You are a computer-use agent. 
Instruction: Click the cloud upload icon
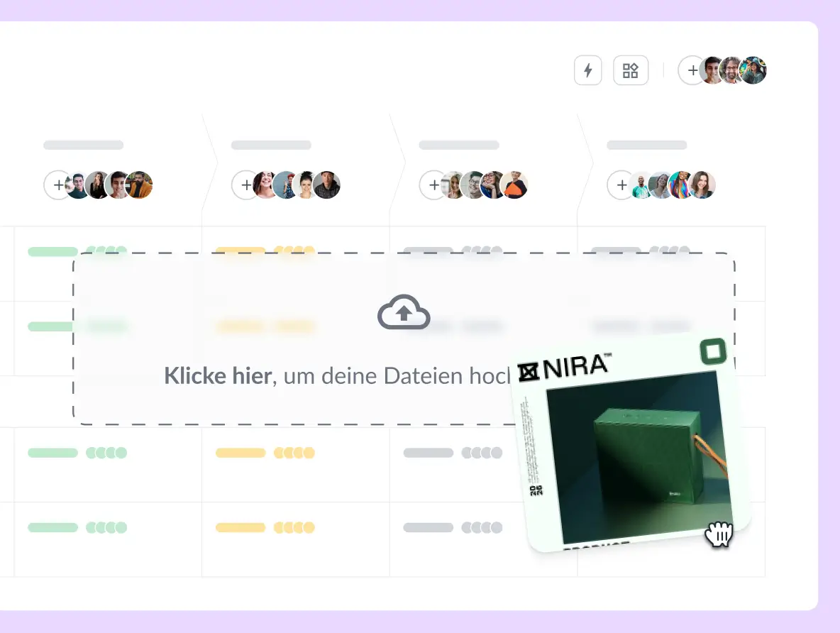point(404,312)
